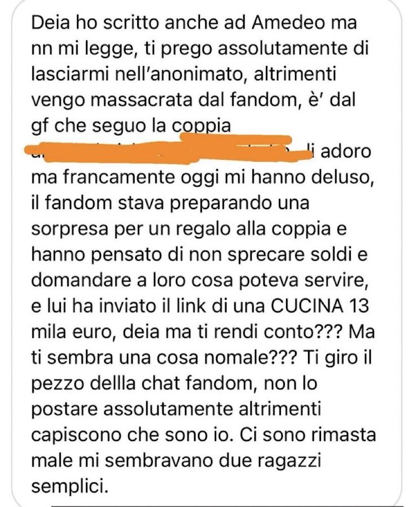420x507 pixels.
Task: Click the word "CUCINA" in capitals
Action: click(307, 306)
